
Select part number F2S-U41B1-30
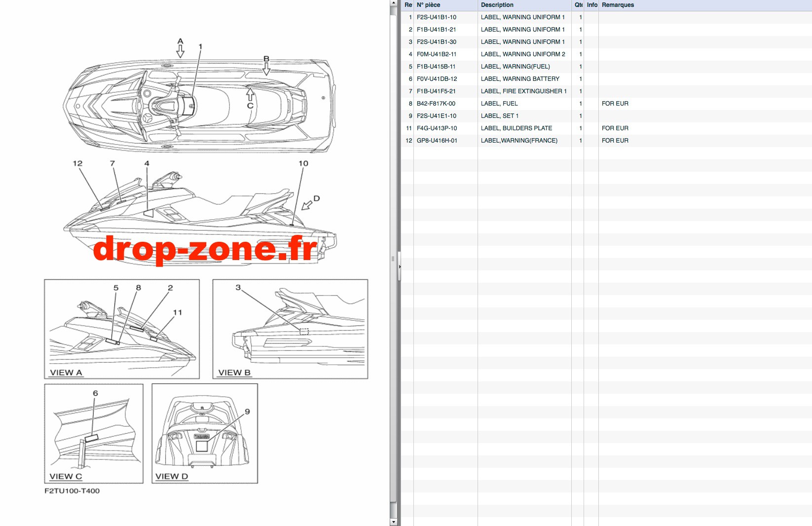click(x=437, y=42)
